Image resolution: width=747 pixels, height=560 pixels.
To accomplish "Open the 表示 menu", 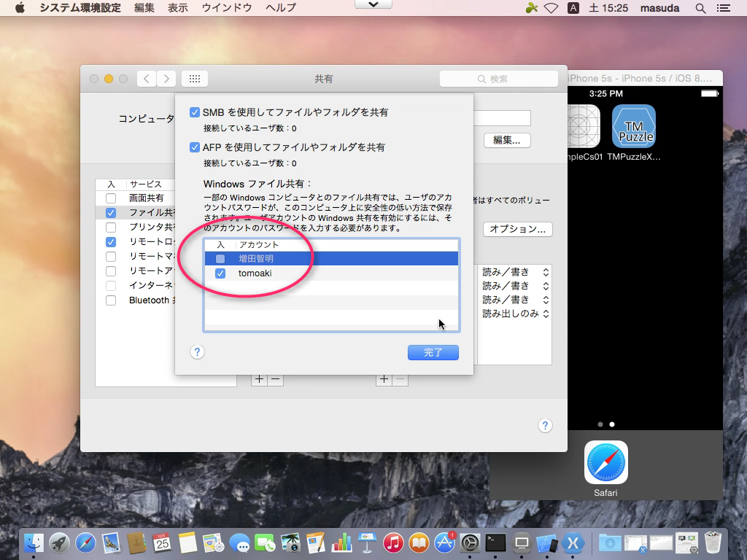I will click(177, 8).
